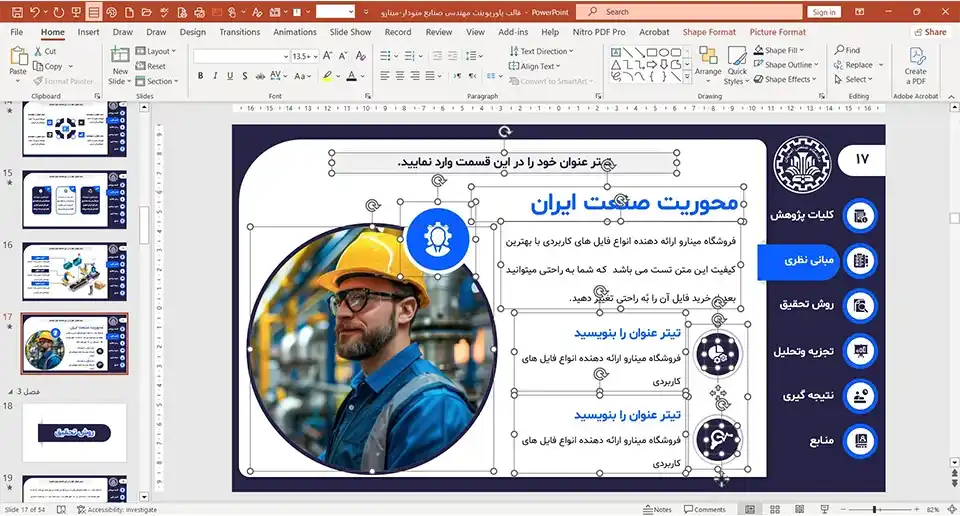Toggle Notes pane in status bar
Image resolution: width=960 pixels, height=516 pixels.
click(658, 509)
